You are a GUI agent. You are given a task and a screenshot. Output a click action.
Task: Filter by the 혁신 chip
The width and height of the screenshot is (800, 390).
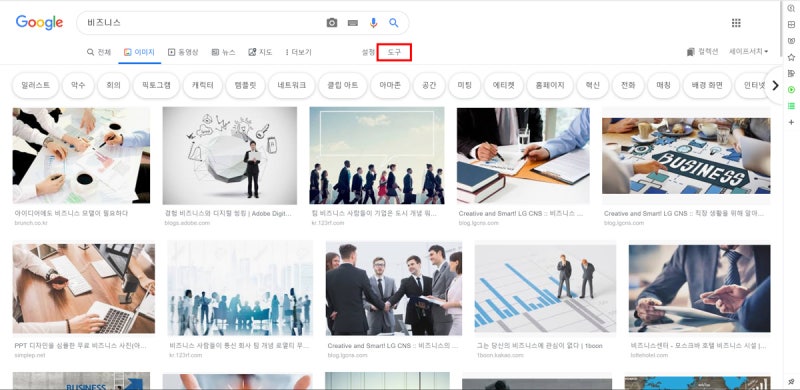pos(593,86)
